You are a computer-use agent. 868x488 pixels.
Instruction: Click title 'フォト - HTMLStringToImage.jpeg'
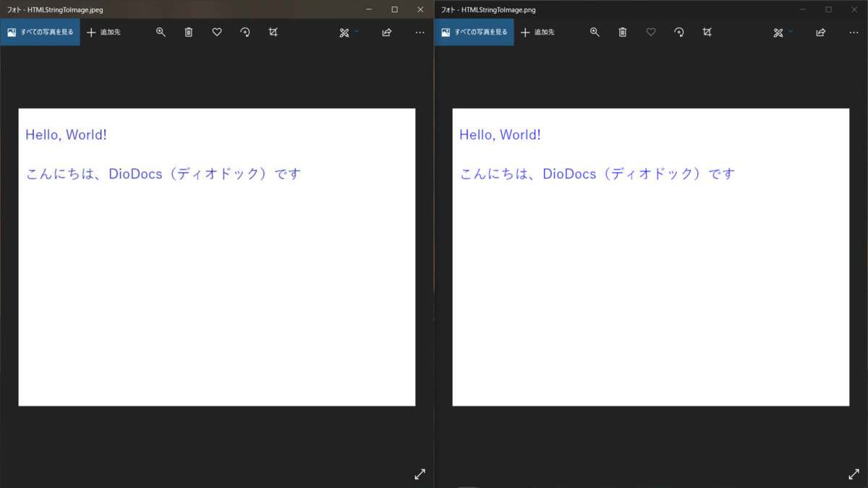[x=55, y=10]
